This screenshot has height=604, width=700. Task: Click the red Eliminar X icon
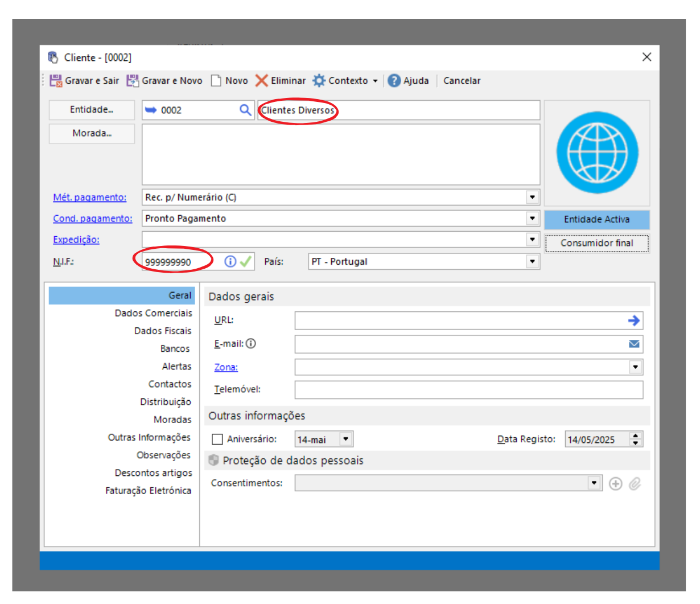(x=261, y=81)
